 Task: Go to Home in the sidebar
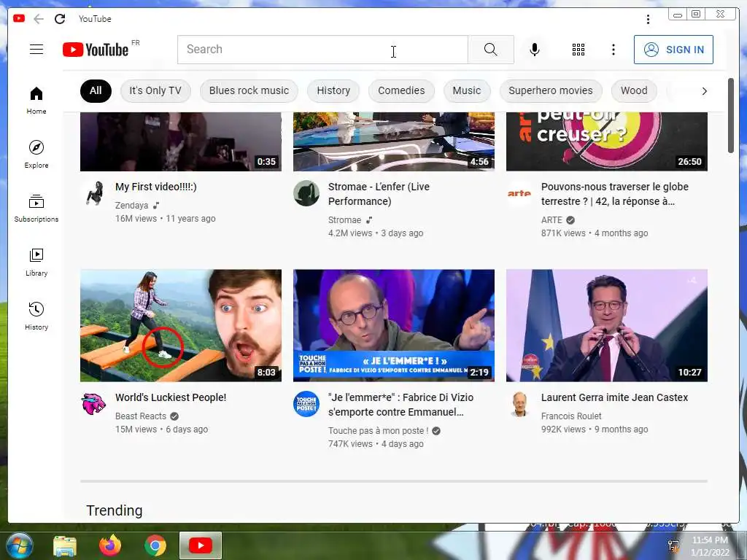click(x=36, y=101)
